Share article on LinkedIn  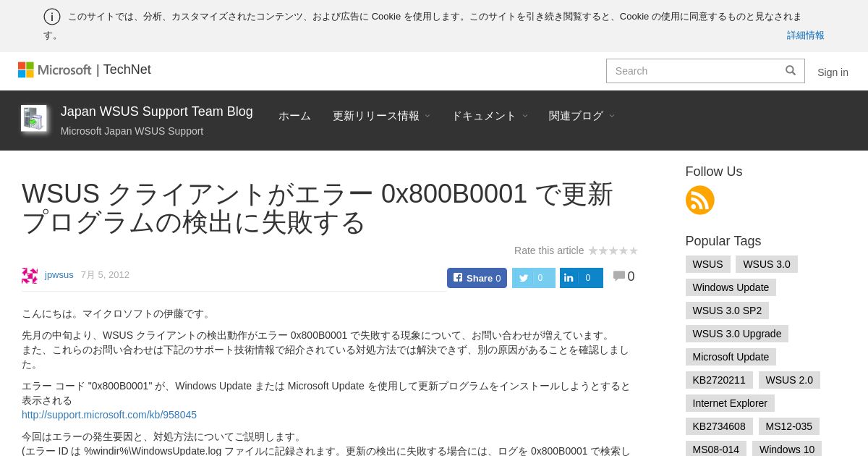[x=582, y=278]
